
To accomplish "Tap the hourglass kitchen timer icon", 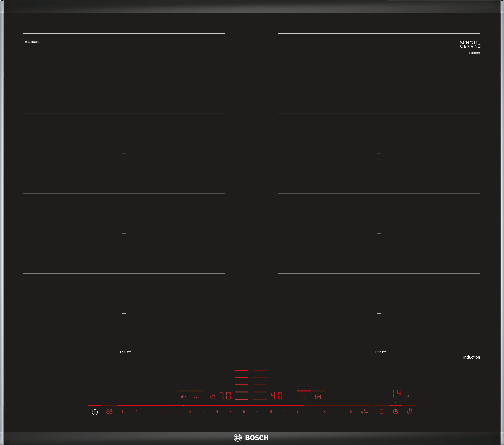I will 381,411.
